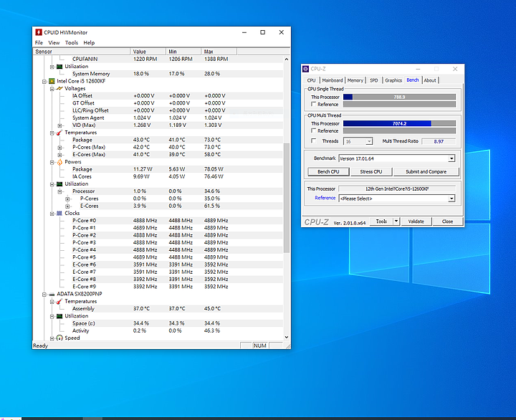Click the HWMonitor vertical scrollbar thumb
This screenshot has height=420, width=516.
286,198
